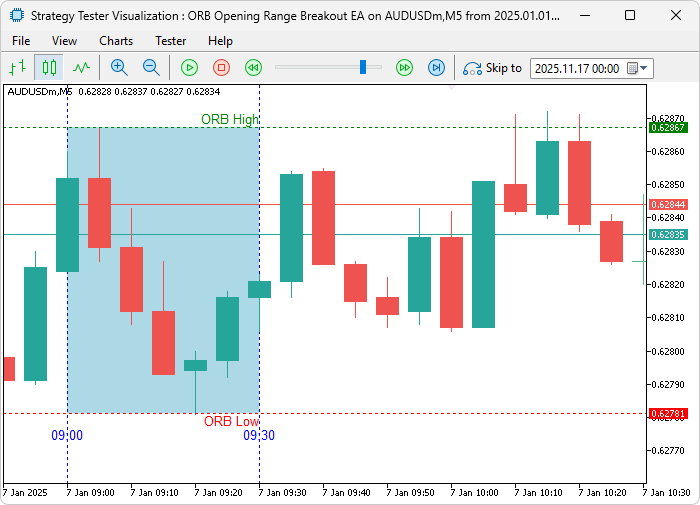Jump to end with skip button
The width and height of the screenshot is (700, 505).
pos(436,68)
